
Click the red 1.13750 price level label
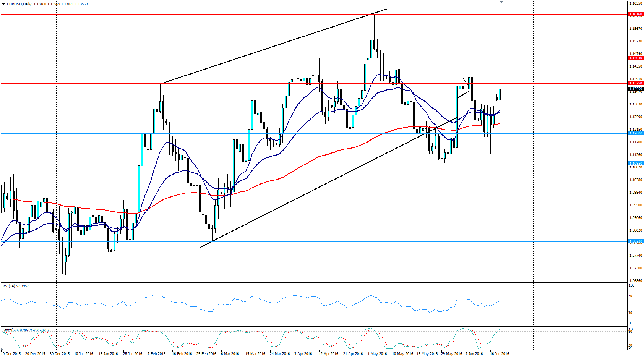636,83
